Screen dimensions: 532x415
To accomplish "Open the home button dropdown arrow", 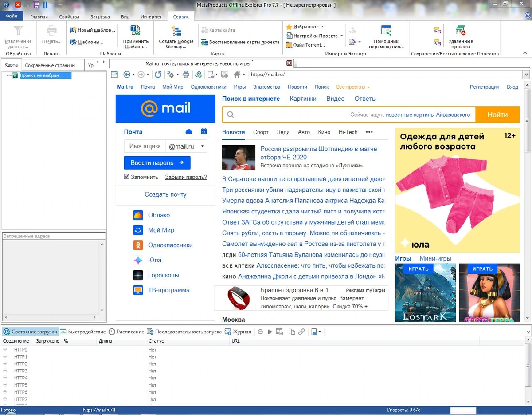I will pyautogui.click(x=244, y=75).
